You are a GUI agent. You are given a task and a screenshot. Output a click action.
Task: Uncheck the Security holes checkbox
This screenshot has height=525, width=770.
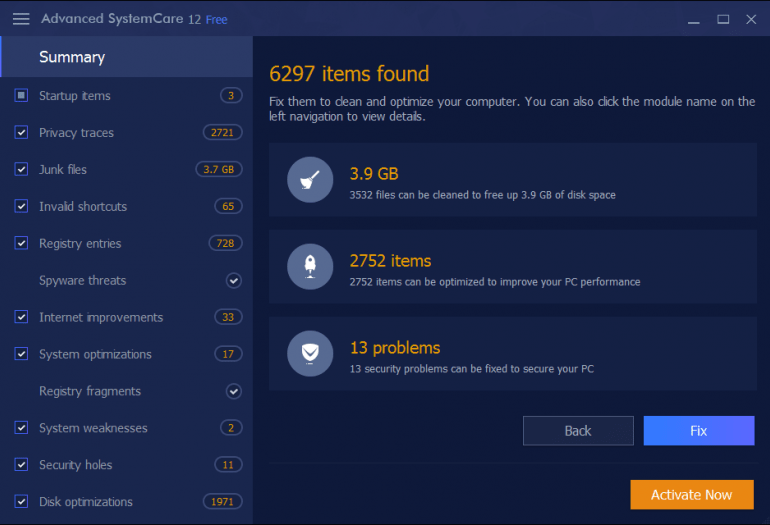point(21,465)
